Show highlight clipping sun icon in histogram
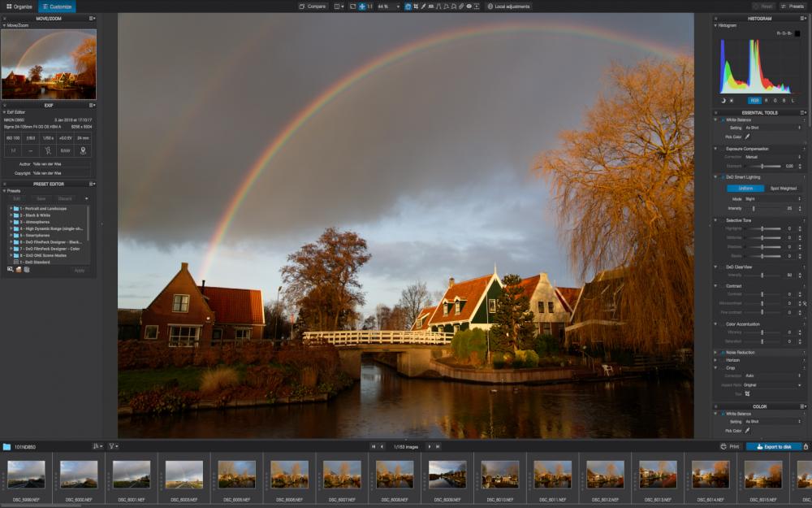 [732, 101]
